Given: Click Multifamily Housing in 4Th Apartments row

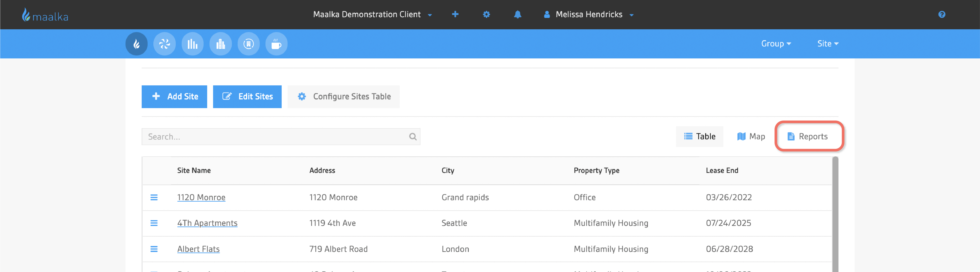Looking at the screenshot, I should point(611,223).
